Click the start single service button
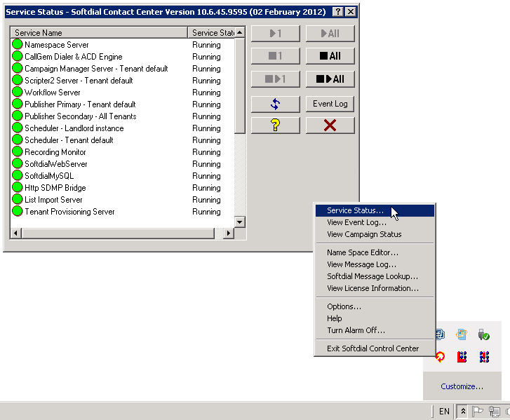 275,34
